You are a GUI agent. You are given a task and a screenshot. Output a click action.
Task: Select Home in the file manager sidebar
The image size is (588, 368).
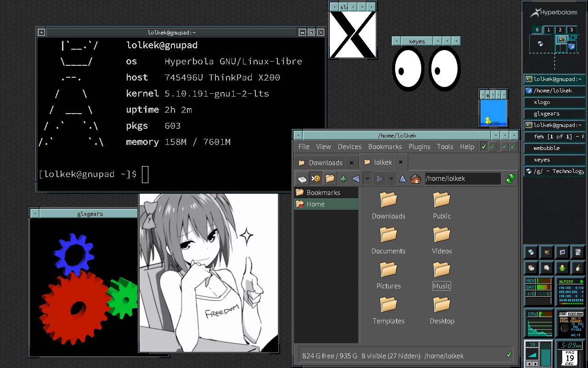[326, 204]
